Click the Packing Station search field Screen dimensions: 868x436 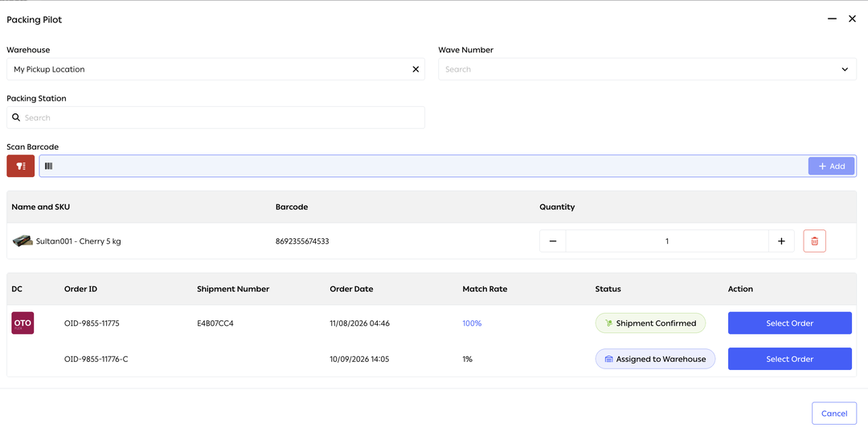(215, 117)
